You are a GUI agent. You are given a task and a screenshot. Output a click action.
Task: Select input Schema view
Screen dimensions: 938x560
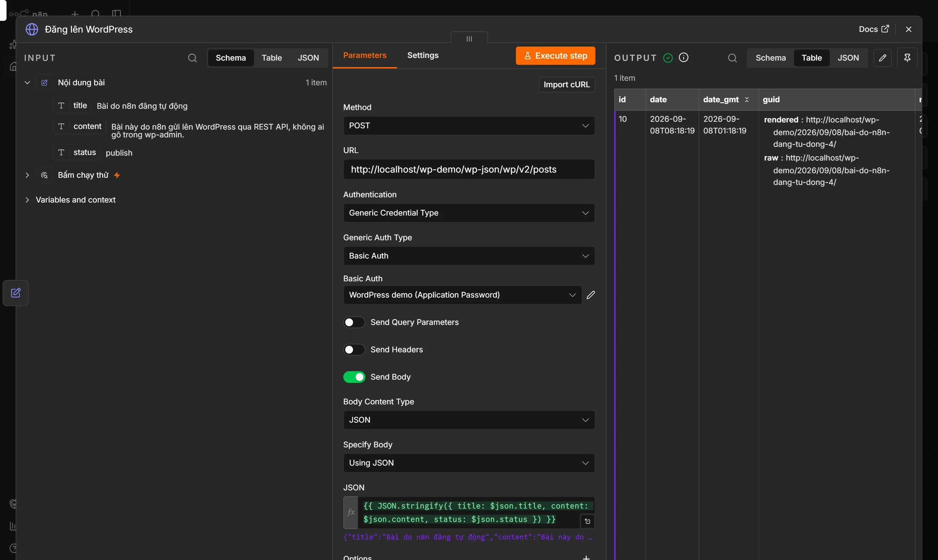coord(231,58)
